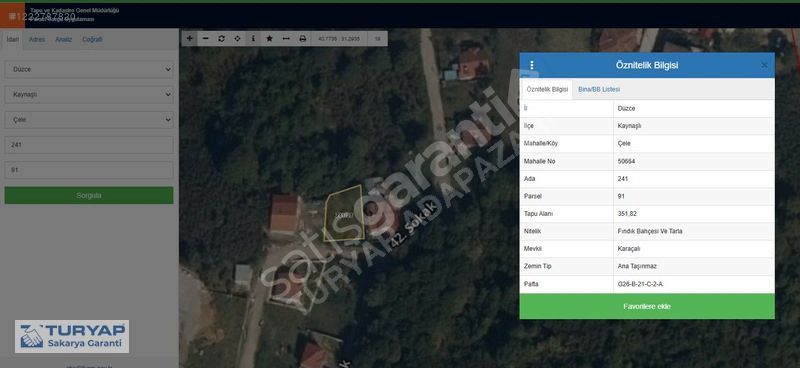Viewport: 800px width, 368px height.
Task: Switch to the Adres tab
Action: point(37,39)
